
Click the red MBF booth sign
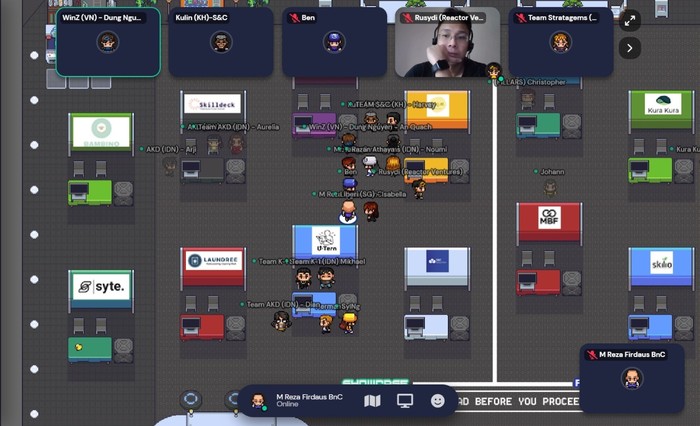point(549,218)
